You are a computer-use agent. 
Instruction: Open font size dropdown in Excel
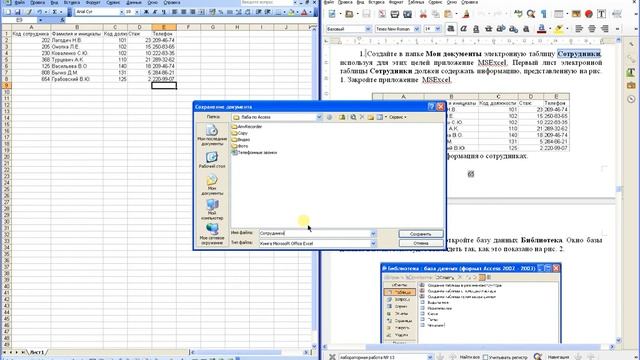pos(137,12)
